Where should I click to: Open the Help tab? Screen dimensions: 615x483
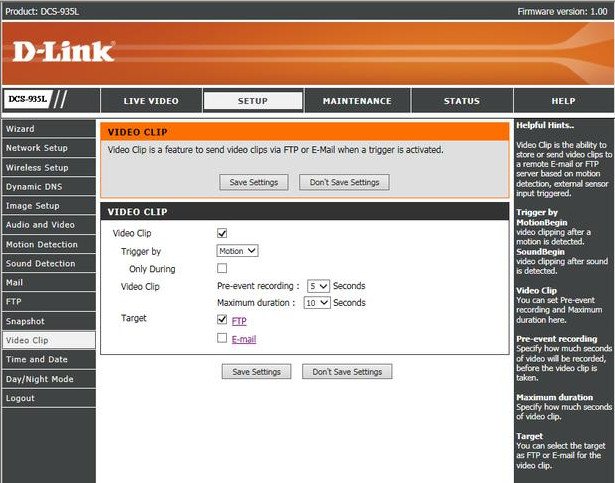click(563, 101)
